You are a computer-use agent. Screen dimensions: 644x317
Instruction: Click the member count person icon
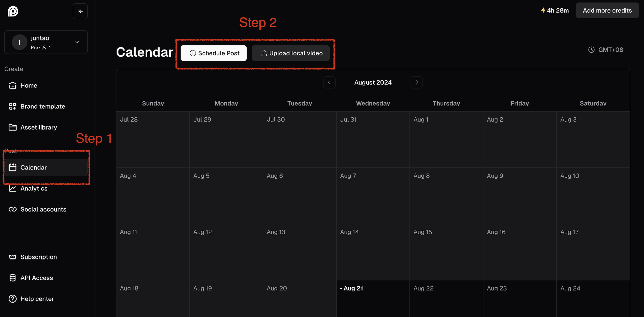pyautogui.click(x=44, y=48)
